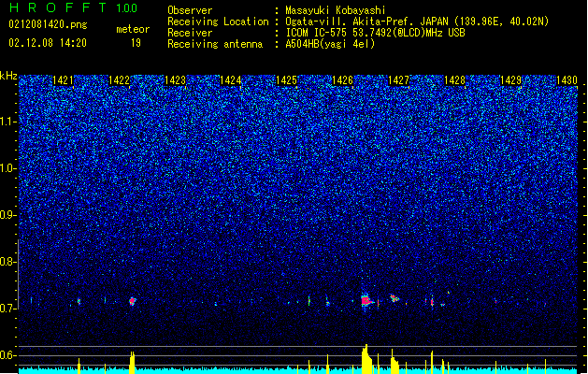Click the Receiving antenna label

click(x=215, y=44)
